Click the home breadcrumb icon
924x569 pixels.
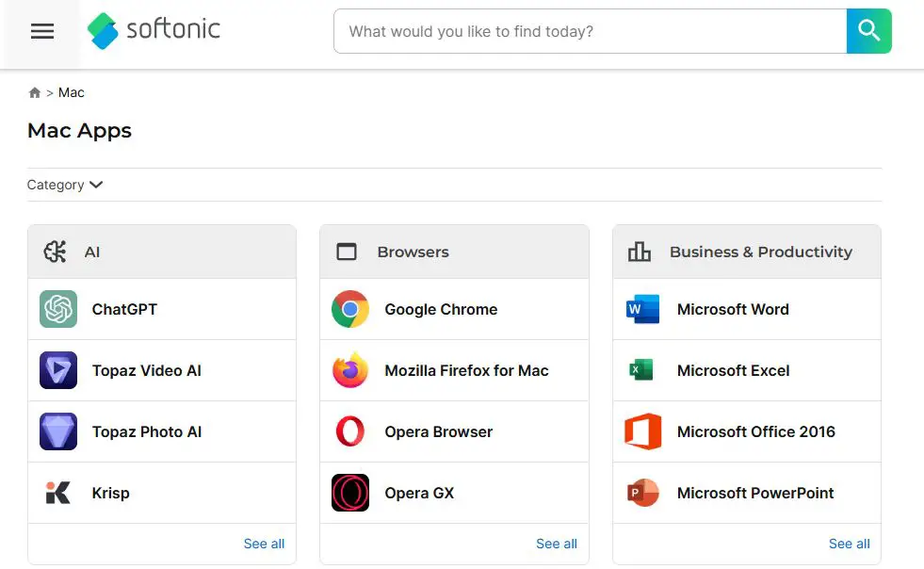[35, 92]
